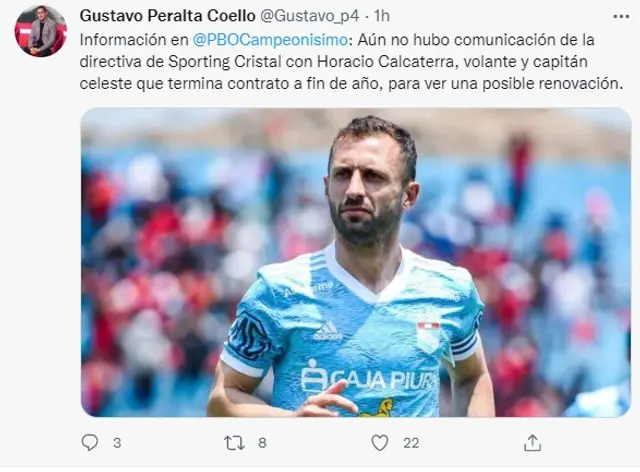Click the retweet arrows icon
The height and width of the screenshot is (472, 640).
(x=235, y=443)
